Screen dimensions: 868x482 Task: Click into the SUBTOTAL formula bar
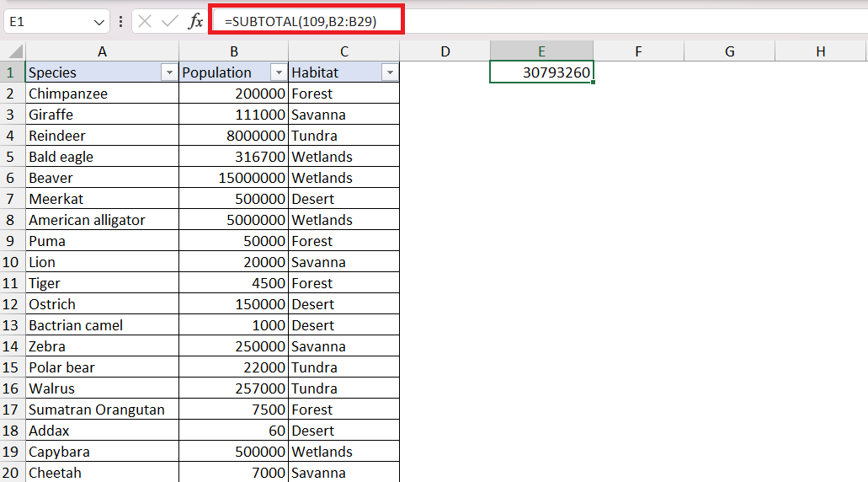[306, 22]
